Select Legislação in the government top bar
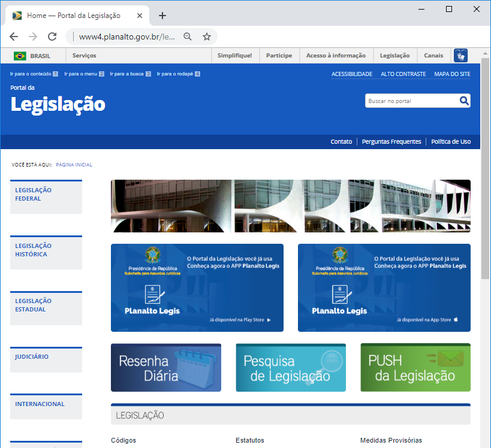The width and height of the screenshot is (491, 448). pyautogui.click(x=394, y=55)
